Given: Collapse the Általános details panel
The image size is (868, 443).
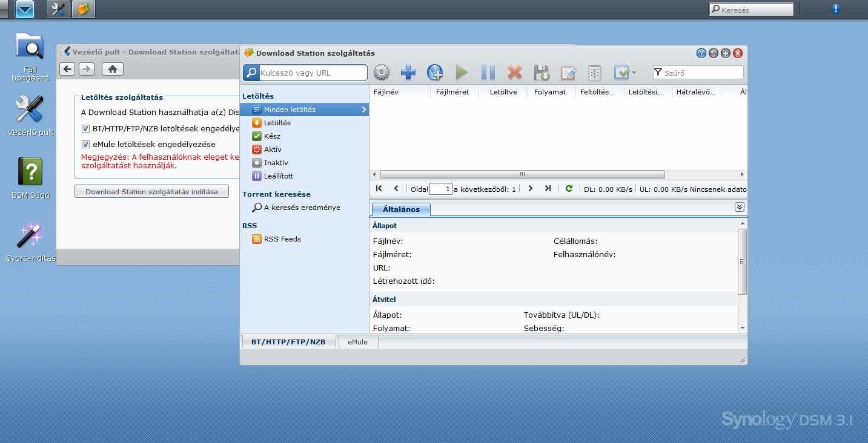Looking at the screenshot, I should point(739,207).
